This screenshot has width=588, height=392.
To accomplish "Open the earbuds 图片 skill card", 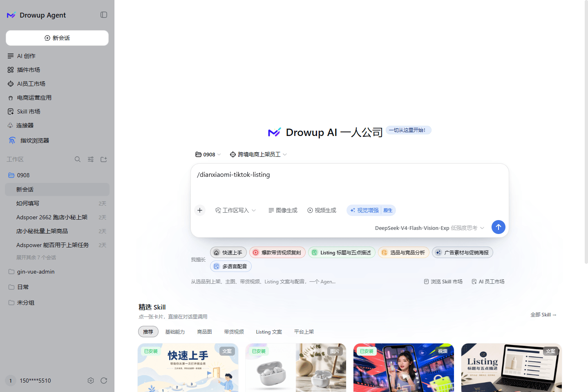I will 296,367.
